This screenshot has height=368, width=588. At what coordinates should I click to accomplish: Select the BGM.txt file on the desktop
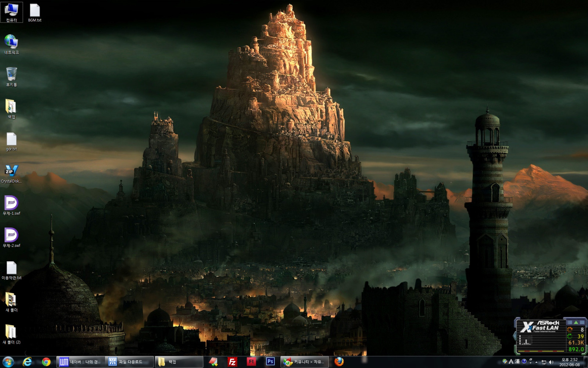tap(35, 13)
